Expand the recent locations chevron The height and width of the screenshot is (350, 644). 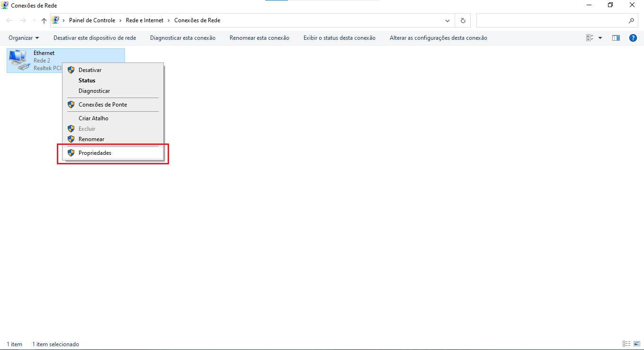click(34, 20)
